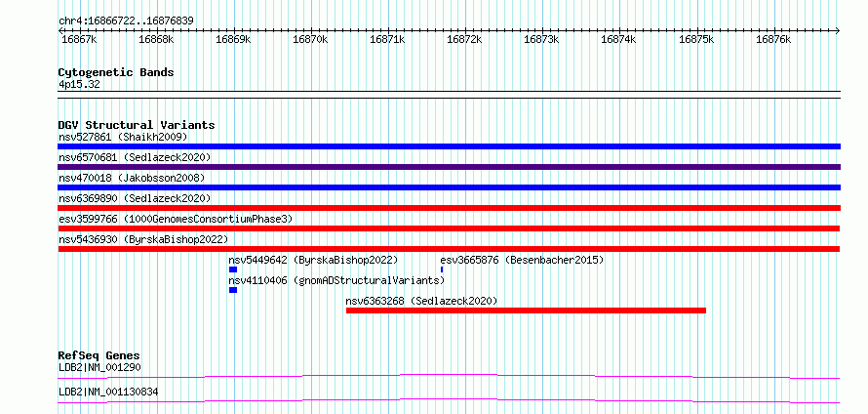Click the DGV Structural Variants track heading
This screenshot has width=868, height=414.
pyautogui.click(x=137, y=125)
